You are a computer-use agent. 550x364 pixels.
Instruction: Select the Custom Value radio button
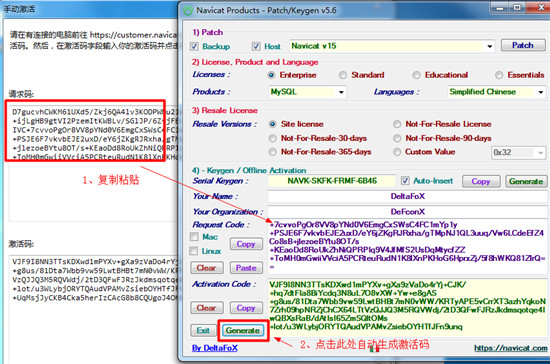[397, 152]
